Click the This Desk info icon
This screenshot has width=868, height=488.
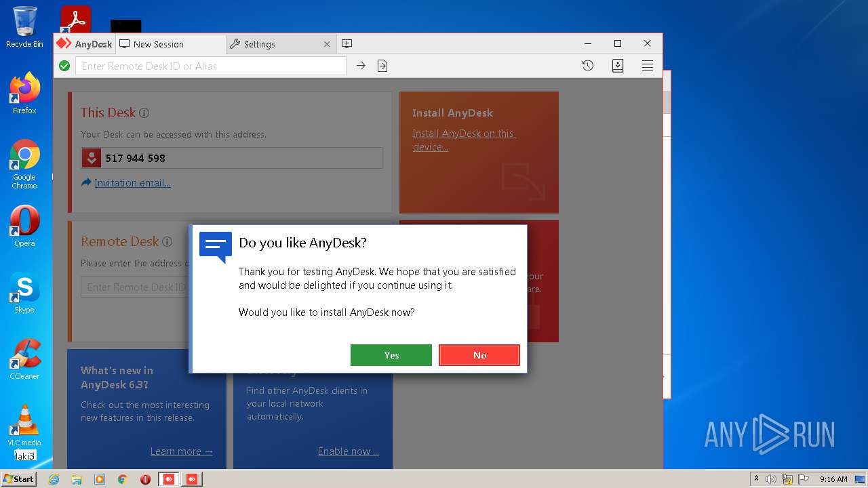[x=144, y=113]
